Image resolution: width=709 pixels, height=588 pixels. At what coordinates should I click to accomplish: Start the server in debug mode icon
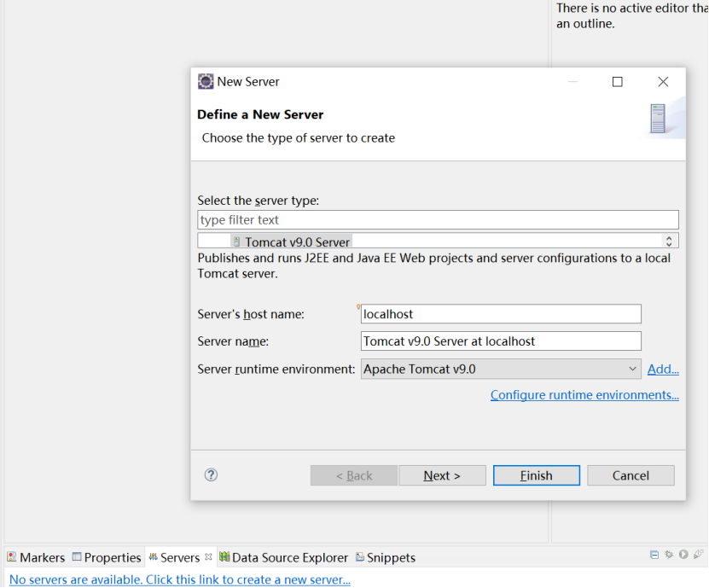click(669, 555)
